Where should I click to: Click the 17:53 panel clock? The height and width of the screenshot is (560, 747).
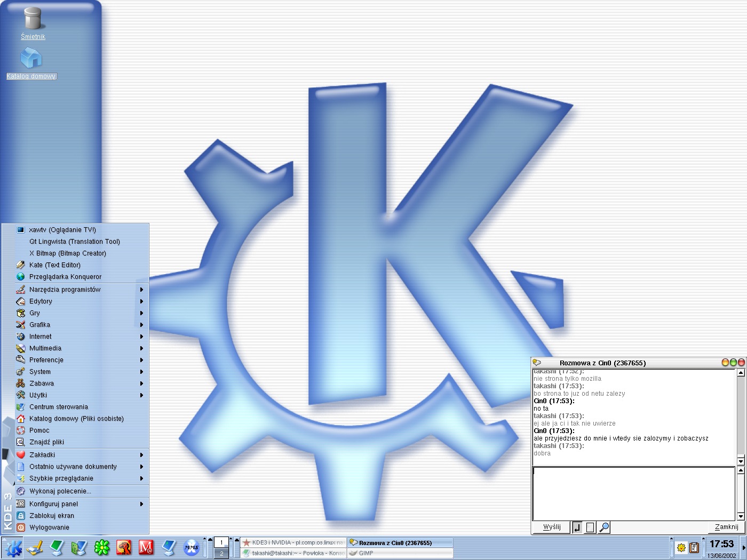pos(721,544)
